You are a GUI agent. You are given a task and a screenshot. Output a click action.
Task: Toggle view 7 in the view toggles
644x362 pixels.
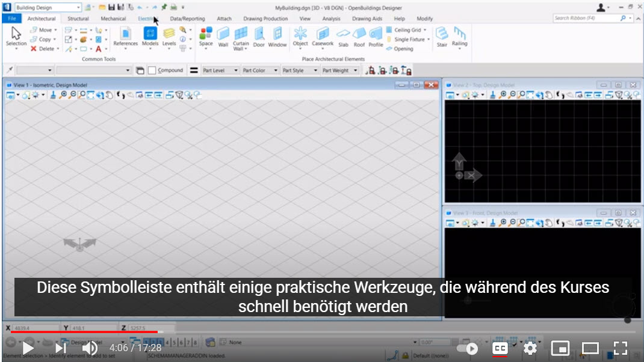(x=188, y=342)
